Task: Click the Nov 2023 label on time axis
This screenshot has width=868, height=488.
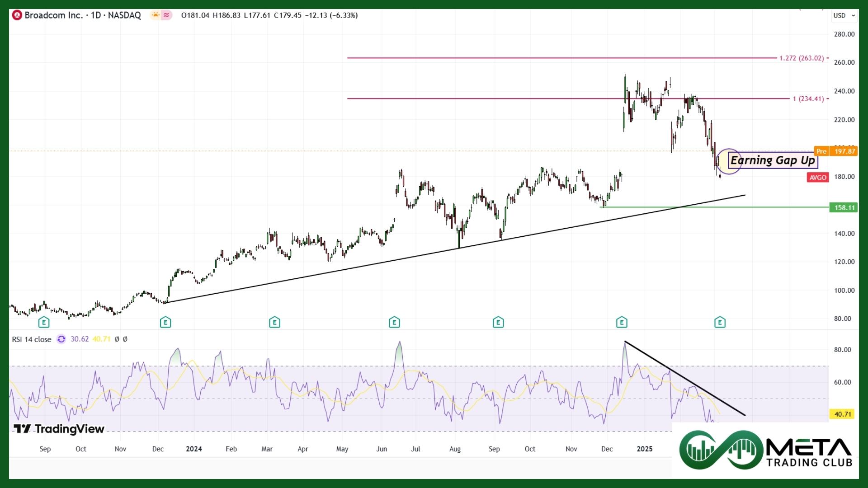Action: coord(120,449)
